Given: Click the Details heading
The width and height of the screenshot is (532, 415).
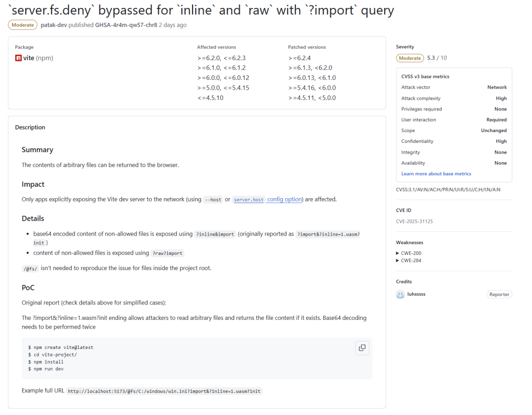Looking at the screenshot, I should [x=33, y=218].
